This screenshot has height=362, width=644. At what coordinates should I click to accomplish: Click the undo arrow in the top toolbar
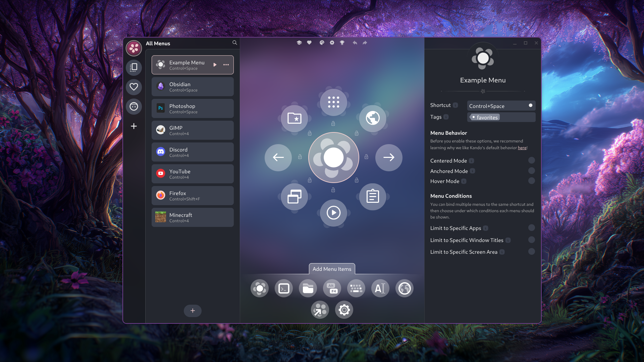click(x=355, y=43)
